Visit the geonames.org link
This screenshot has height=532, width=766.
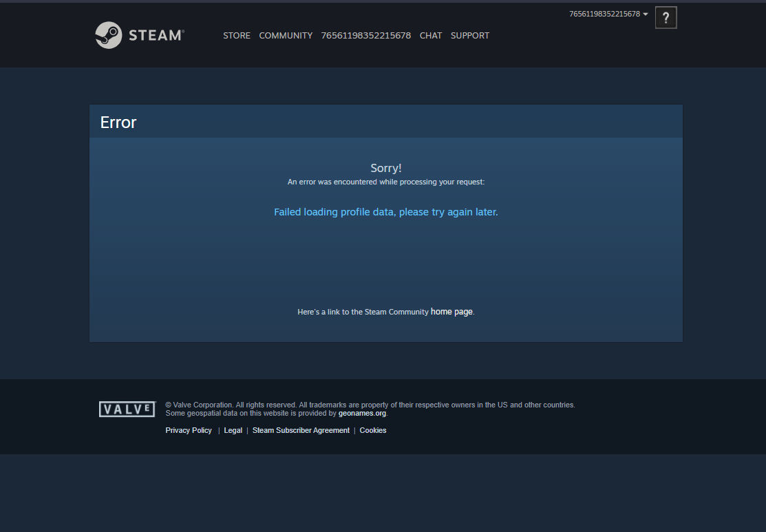pos(362,414)
